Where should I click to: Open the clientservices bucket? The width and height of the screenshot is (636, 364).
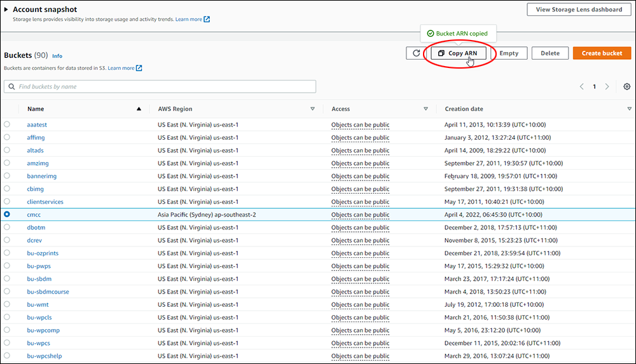click(45, 202)
